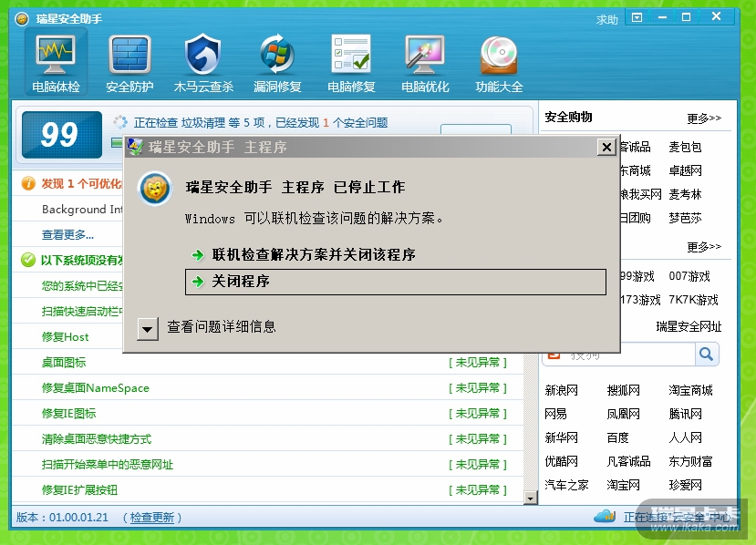The image size is (756, 545).
Task: Select 修复IE扩展按钮 row
Action: 267,490
